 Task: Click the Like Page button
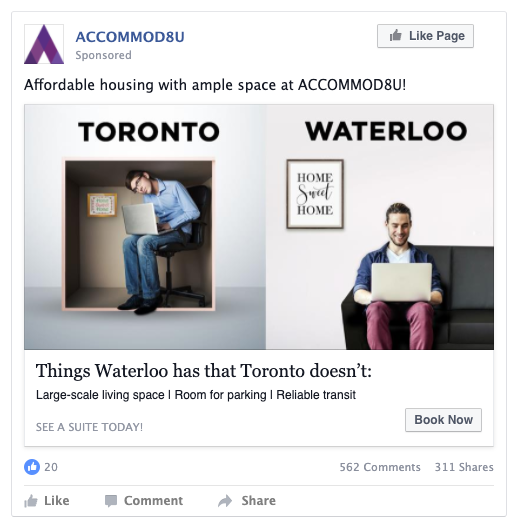[425, 36]
